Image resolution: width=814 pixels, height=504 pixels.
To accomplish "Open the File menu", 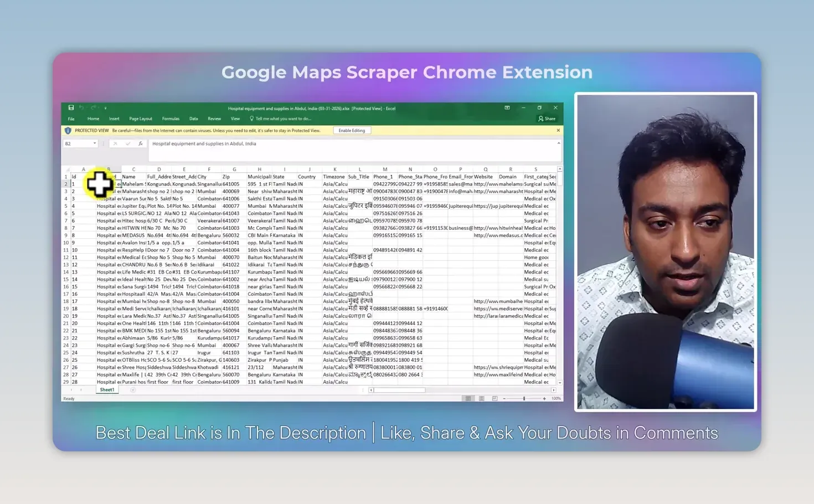I will coord(71,119).
